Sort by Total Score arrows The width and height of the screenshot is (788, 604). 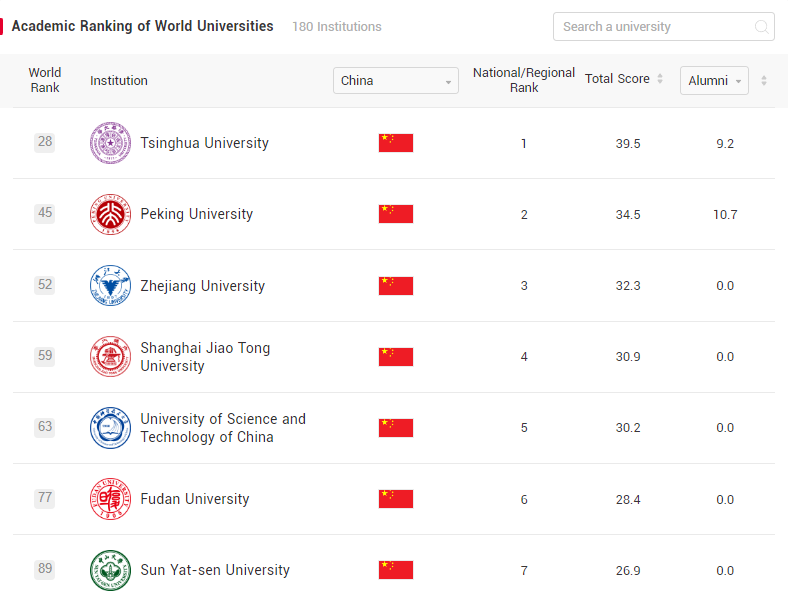point(660,79)
